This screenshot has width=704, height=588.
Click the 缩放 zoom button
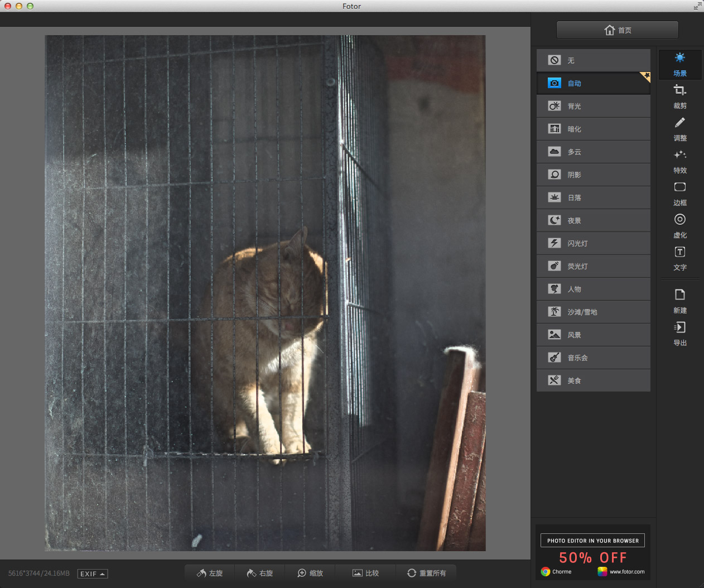click(310, 573)
